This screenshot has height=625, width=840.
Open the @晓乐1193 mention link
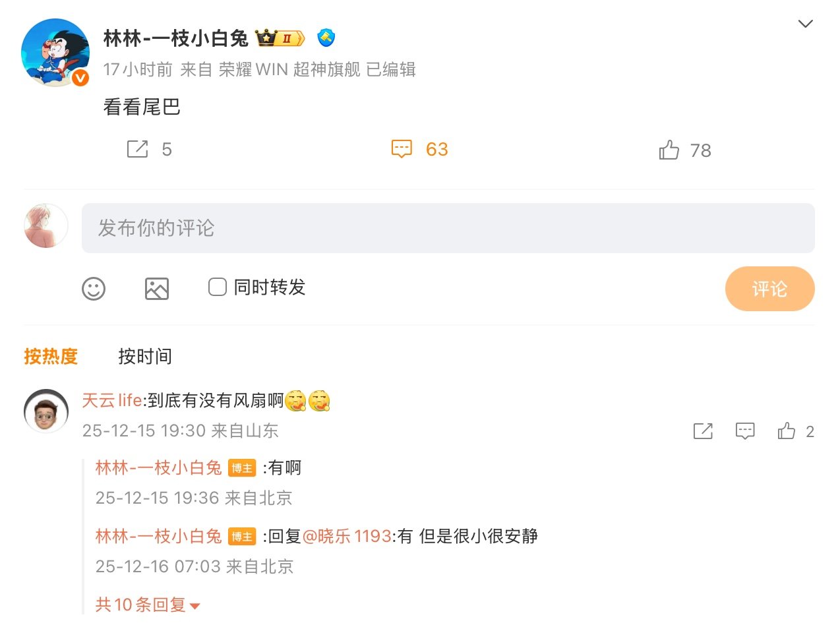click(x=347, y=536)
